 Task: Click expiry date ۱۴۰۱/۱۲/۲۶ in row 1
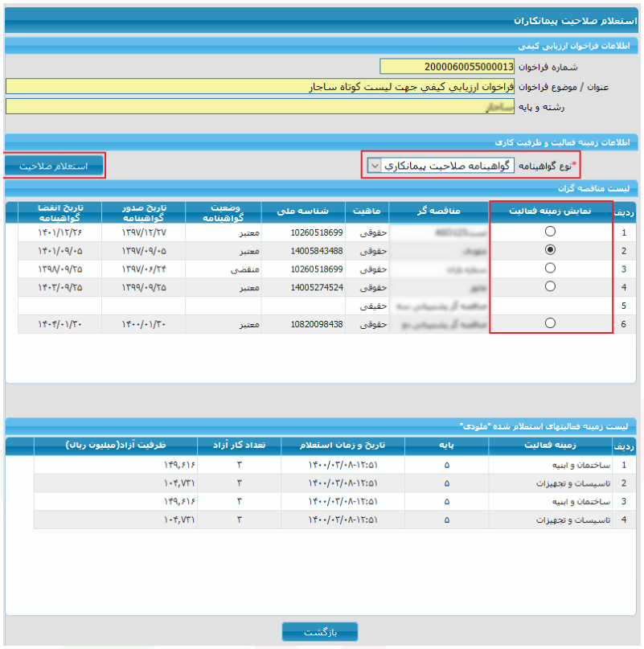point(60,232)
